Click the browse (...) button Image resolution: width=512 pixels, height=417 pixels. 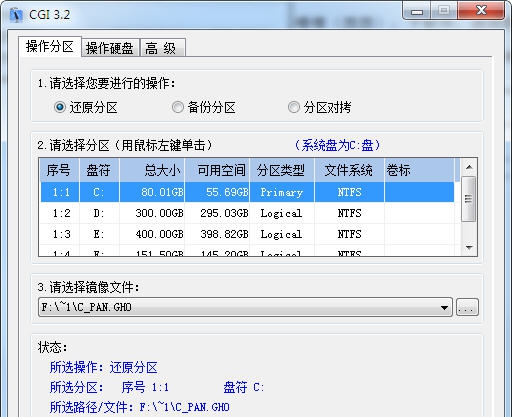pos(467,307)
